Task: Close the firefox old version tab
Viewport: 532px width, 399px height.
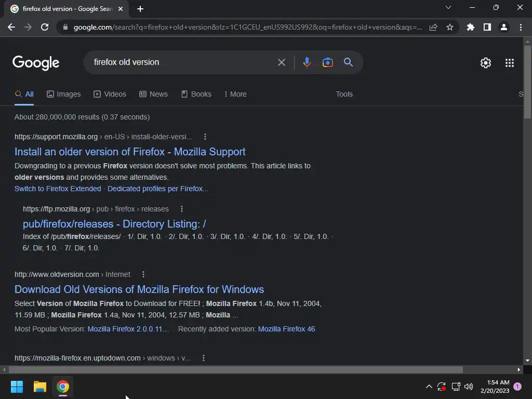Action: tap(121, 9)
